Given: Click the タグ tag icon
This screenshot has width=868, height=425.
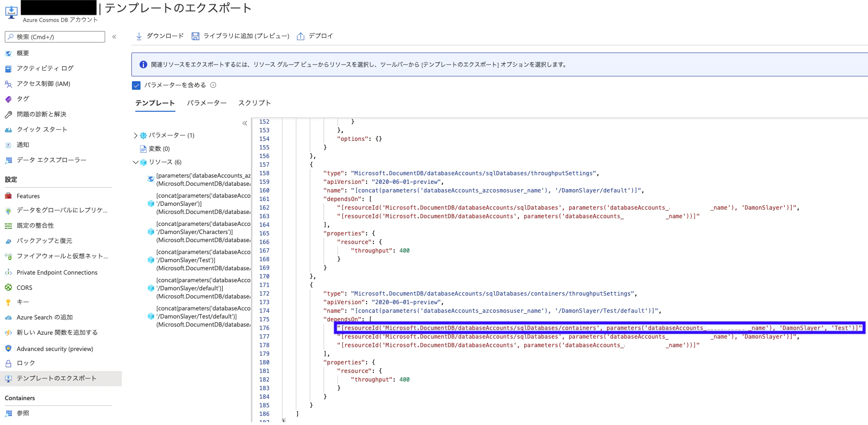Looking at the screenshot, I should 8,99.
